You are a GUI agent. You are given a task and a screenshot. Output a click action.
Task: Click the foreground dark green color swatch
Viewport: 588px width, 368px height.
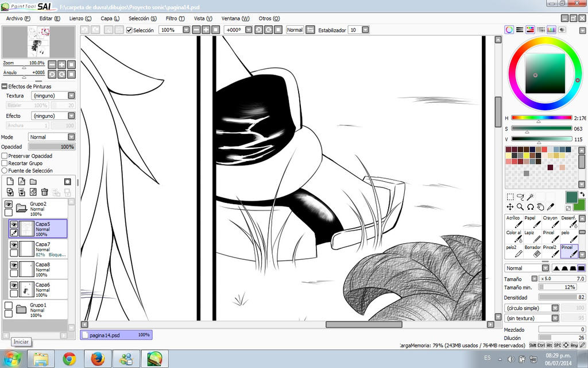571,197
